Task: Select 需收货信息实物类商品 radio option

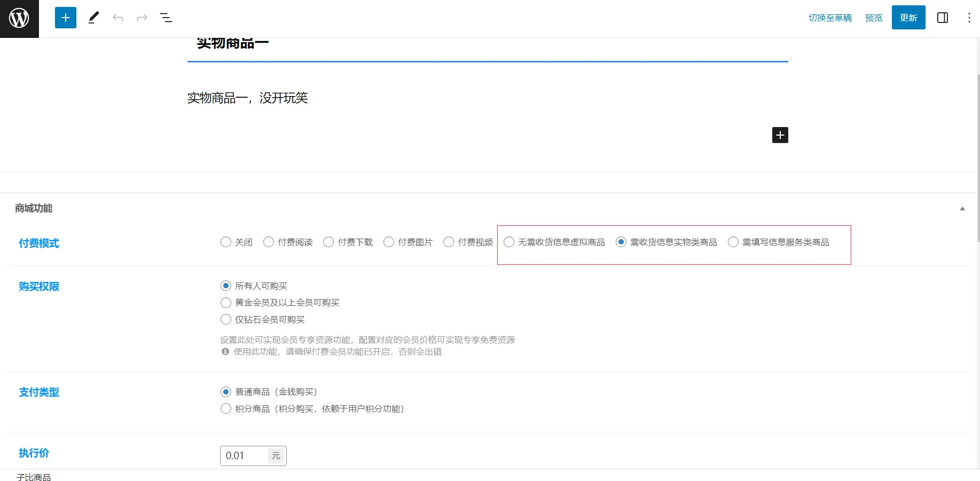Action: pyautogui.click(x=621, y=242)
